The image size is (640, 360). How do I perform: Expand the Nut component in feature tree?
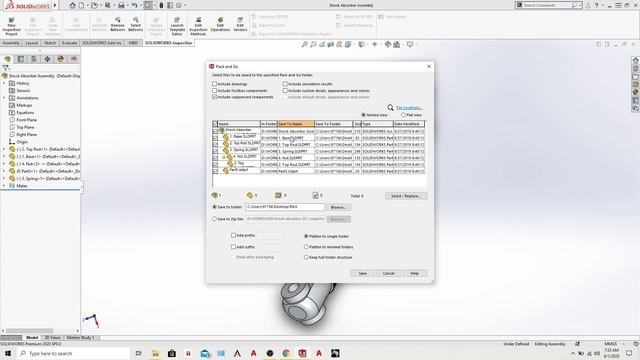coord(4,164)
